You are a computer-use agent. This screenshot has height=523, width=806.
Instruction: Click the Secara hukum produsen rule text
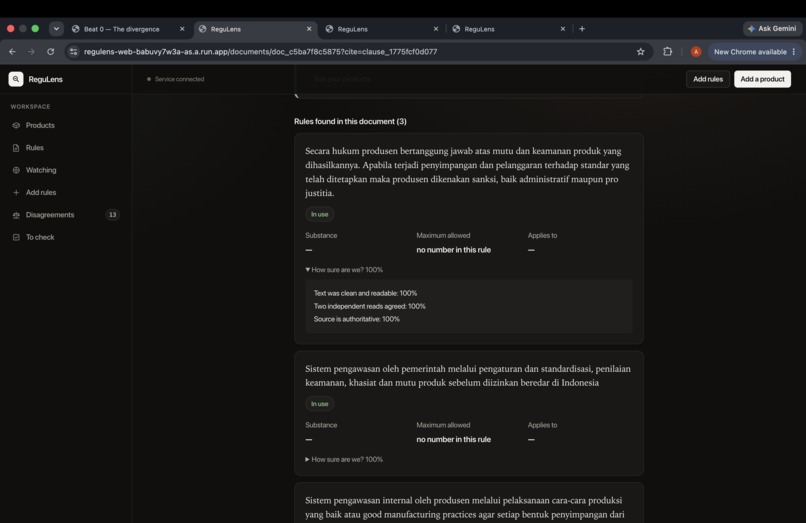[467, 172]
